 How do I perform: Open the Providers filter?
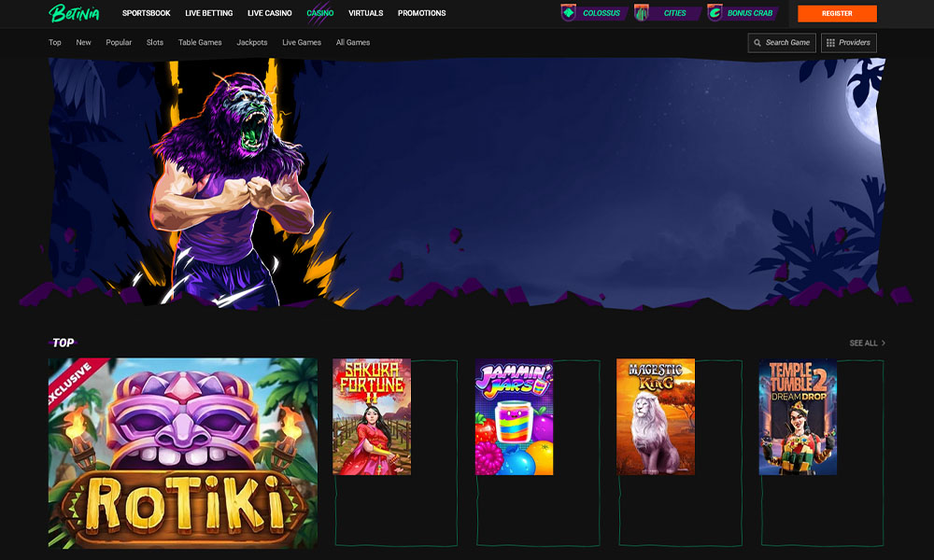pos(849,43)
